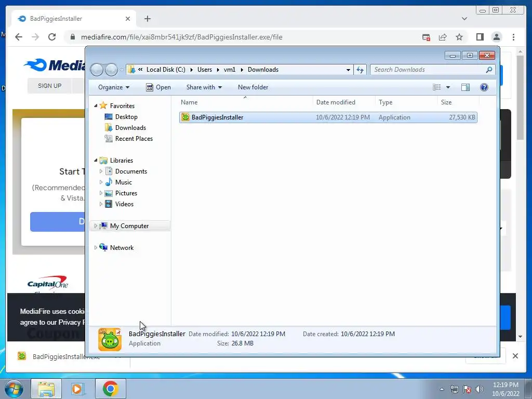Show hidden tray icons arrow
This screenshot has width=532, height=399.
[442, 389]
